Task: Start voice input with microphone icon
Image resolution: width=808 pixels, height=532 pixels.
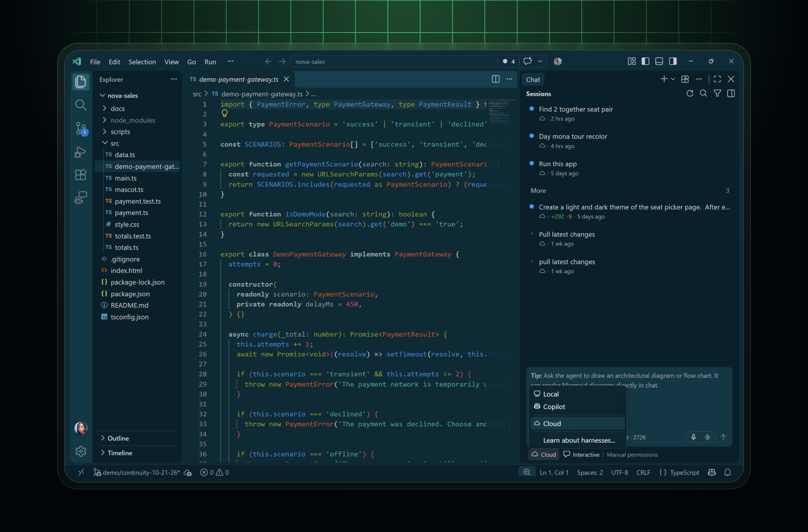Action: pos(693,437)
